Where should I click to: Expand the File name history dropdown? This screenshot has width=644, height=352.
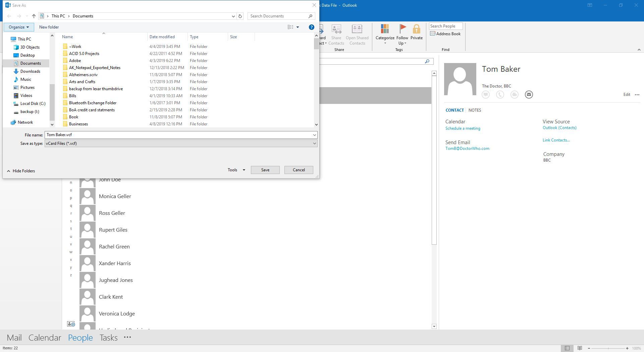(x=314, y=135)
